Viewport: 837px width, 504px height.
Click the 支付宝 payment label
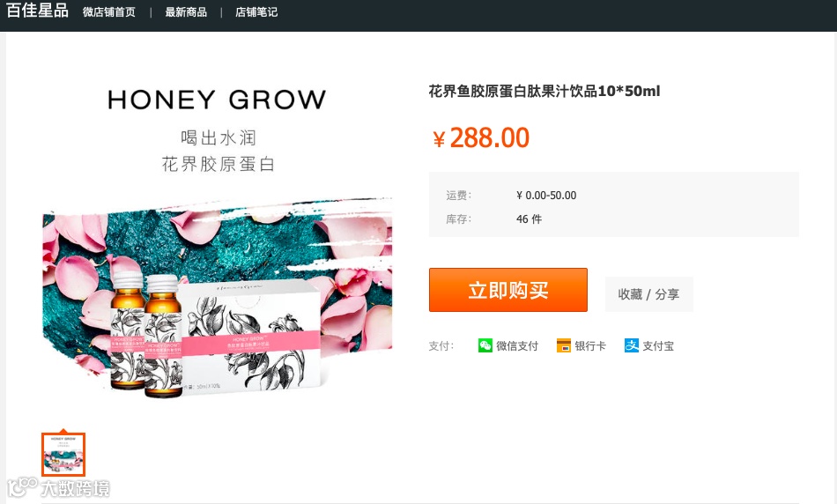658,346
